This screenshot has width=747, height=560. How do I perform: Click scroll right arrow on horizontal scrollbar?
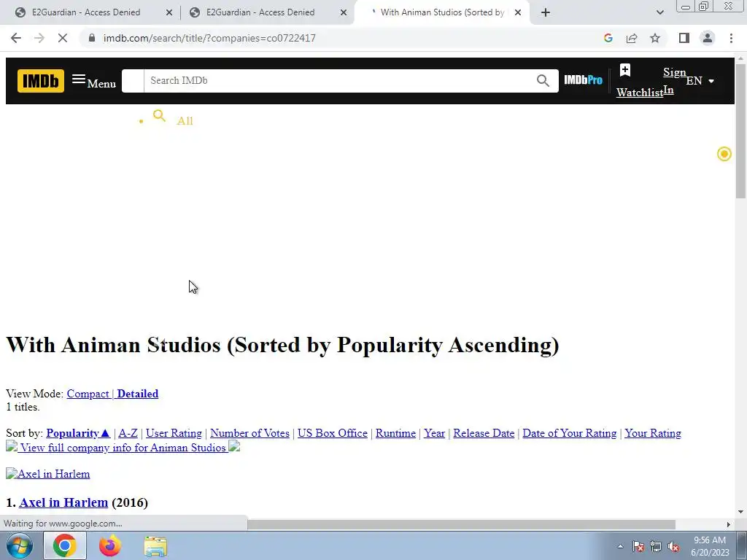click(x=728, y=525)
